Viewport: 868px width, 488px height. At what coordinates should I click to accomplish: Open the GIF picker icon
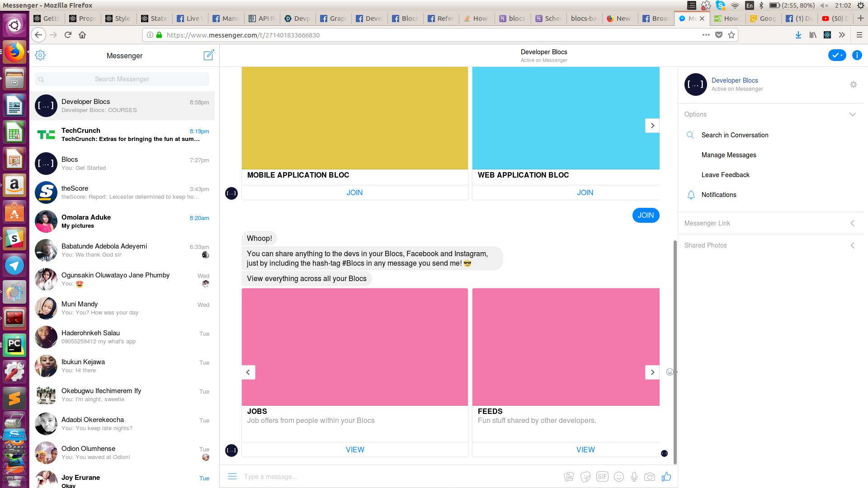602,477
